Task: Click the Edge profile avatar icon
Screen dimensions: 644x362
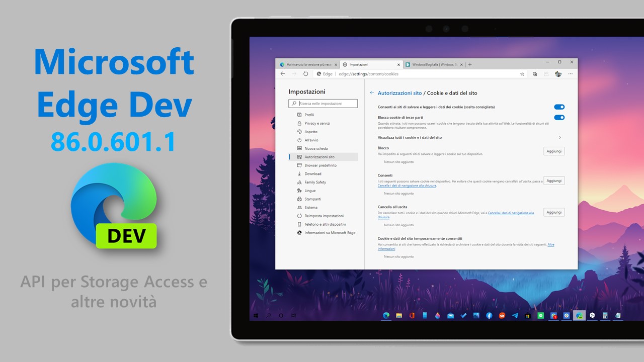Action: point(558,73)
